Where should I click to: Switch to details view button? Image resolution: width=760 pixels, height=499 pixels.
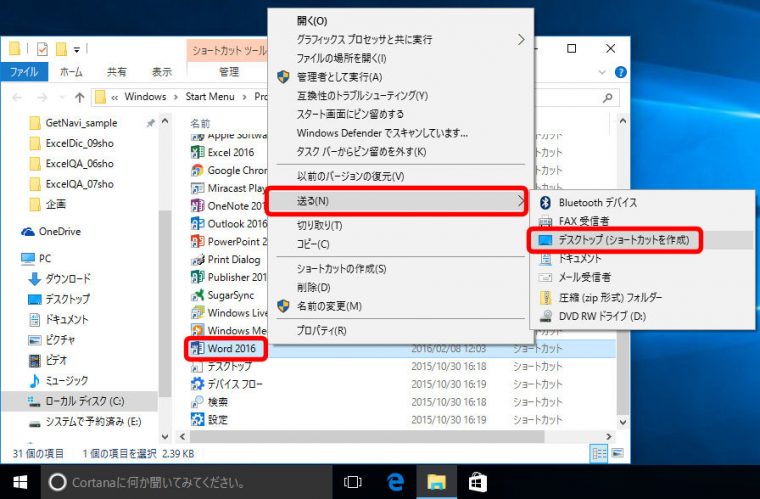[x=600, y=453]
